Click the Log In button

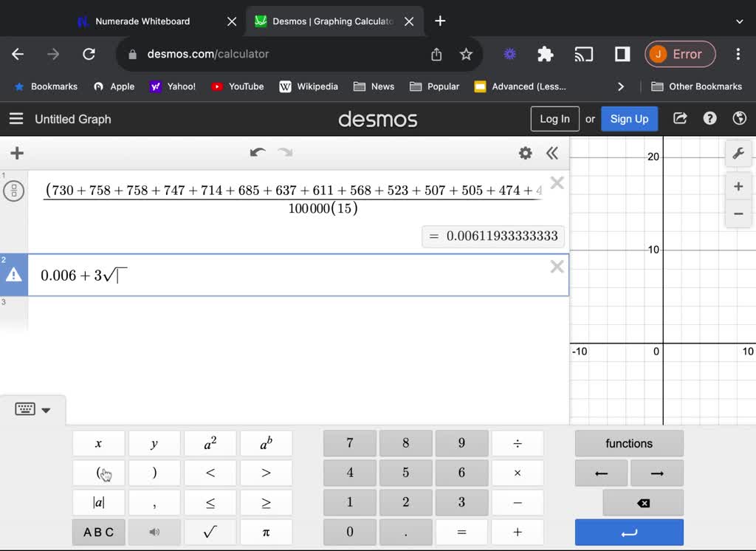555,119
